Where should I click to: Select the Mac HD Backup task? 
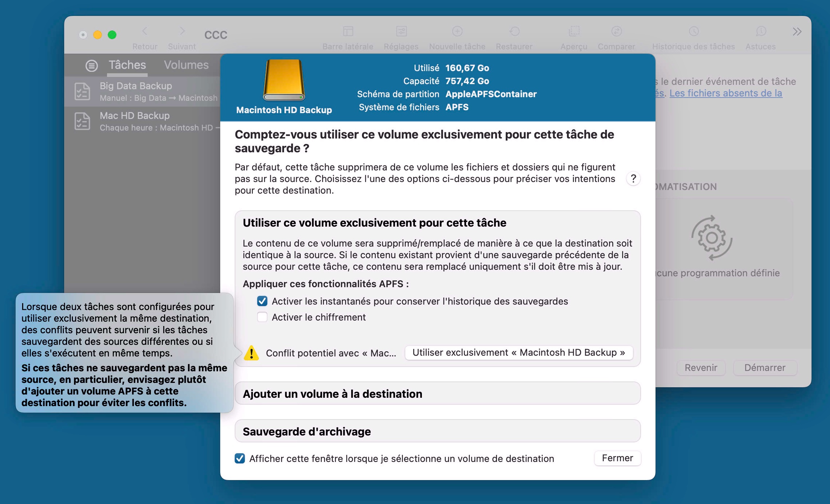[x=143, y=121]
